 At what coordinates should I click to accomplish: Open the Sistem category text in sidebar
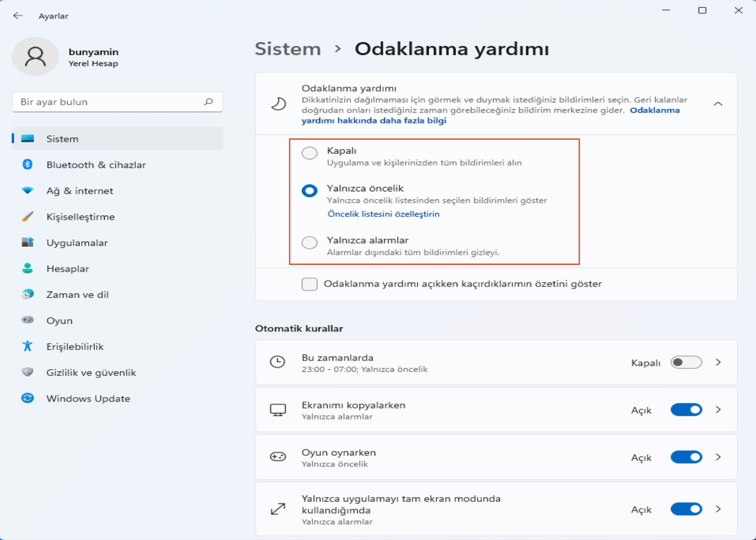(62, 139)
